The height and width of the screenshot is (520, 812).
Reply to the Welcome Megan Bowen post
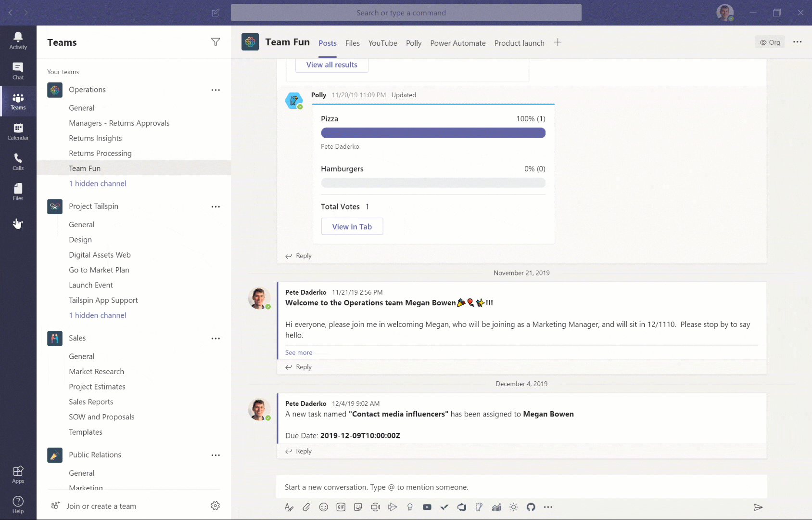[x=298, y=367]
